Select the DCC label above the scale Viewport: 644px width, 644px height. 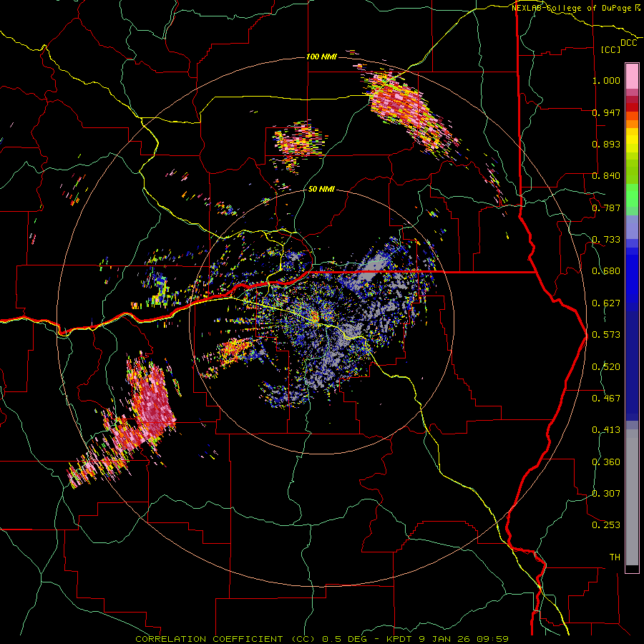(628, 43)
